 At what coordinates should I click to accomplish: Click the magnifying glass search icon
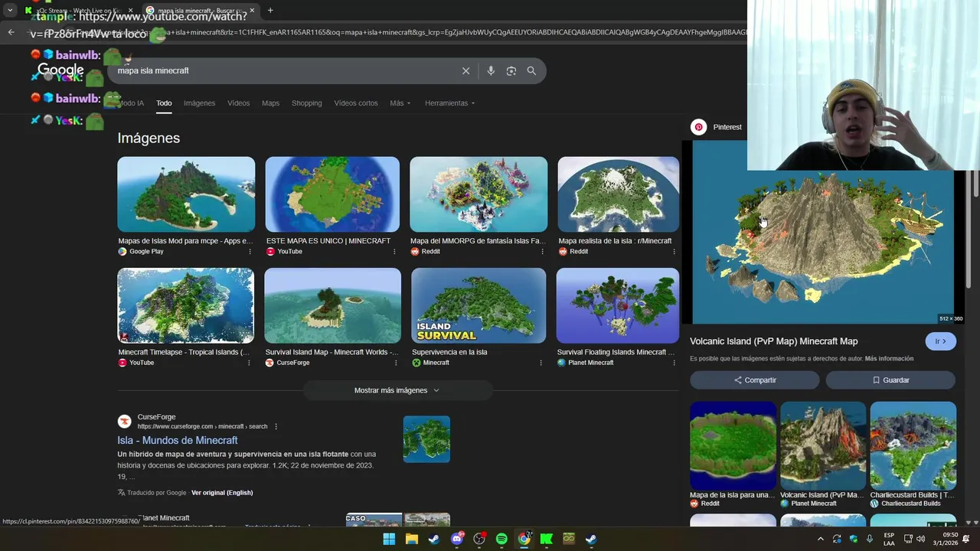531,70
